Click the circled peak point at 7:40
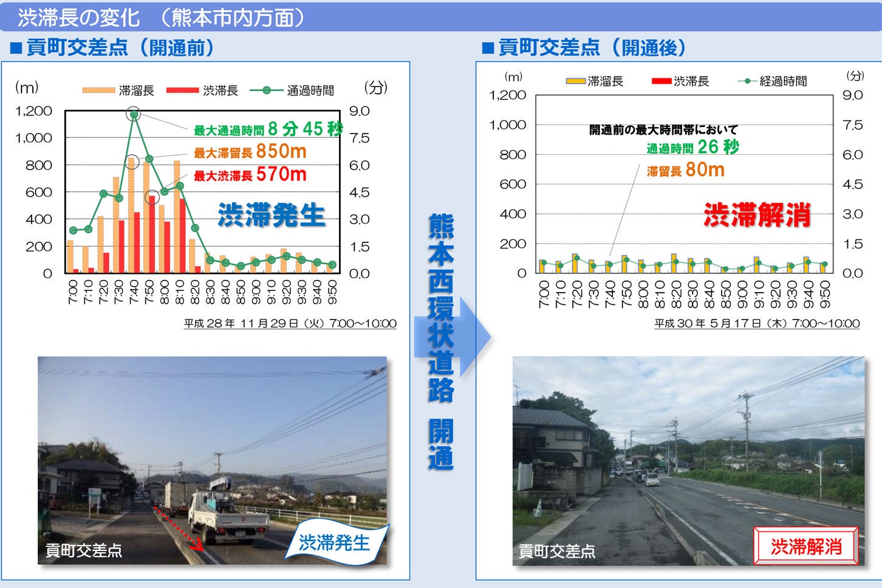882x588 pixels. pyautogui.click(x=134, y=114)
